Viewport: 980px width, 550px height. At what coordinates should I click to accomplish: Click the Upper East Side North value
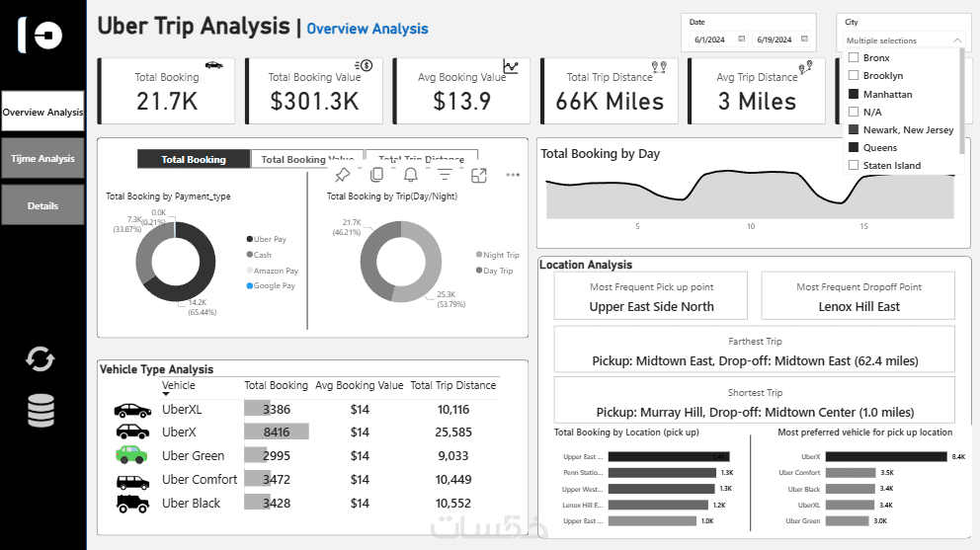click(x=651, y=306)
